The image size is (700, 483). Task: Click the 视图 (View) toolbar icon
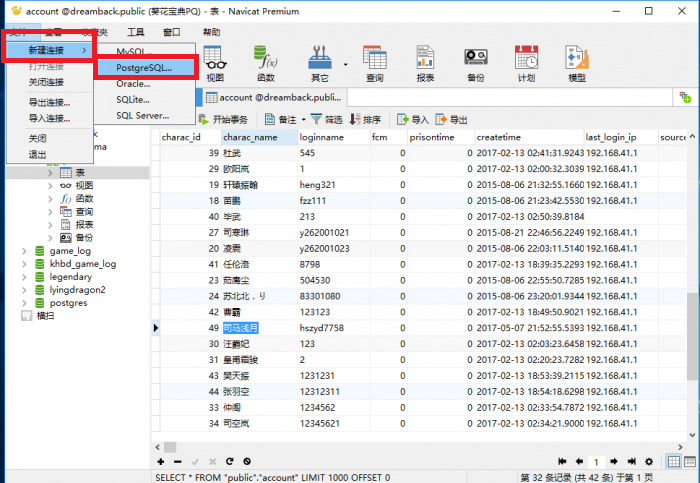pyautogui.click(x=215, y=62)
